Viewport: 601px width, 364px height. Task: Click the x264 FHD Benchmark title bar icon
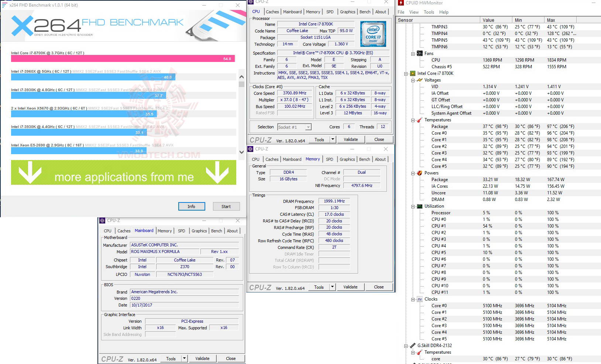4,5
